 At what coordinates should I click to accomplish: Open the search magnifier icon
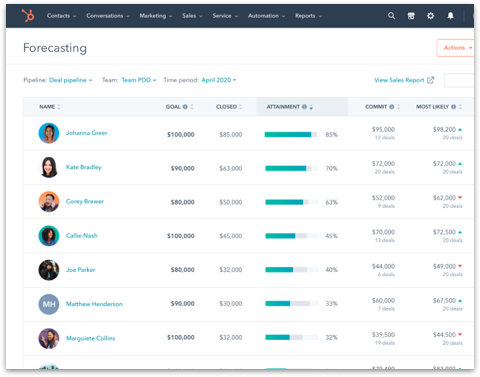(x=391, y=16)
